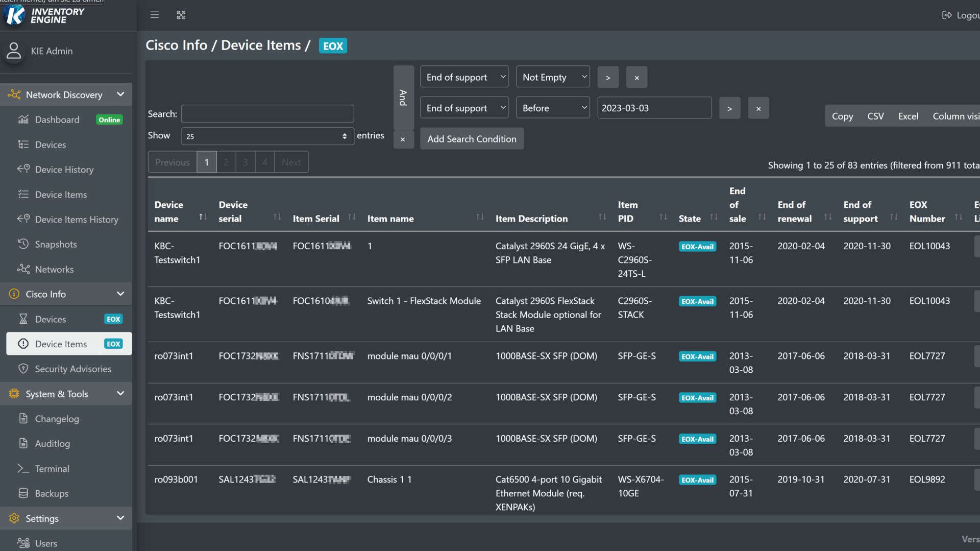Image resolution: width=980 pixels, height=551 pixels.
Task: Go to page 3
Action: point(246,162)
